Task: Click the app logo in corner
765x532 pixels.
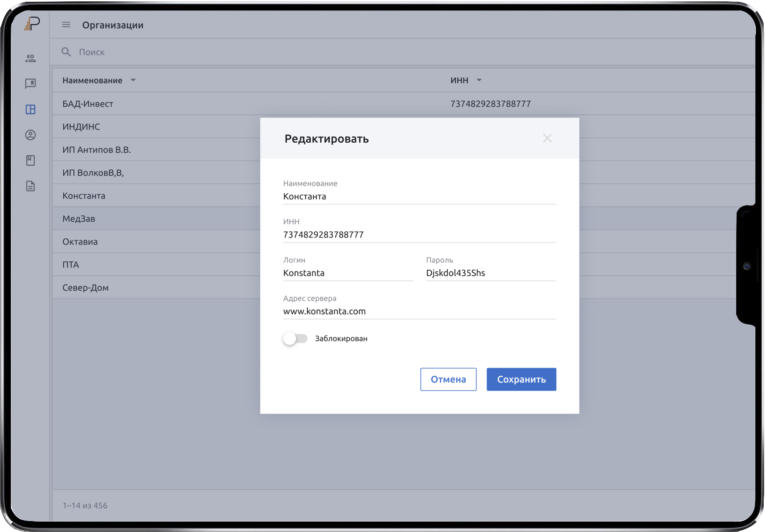Action: (32, 24)
